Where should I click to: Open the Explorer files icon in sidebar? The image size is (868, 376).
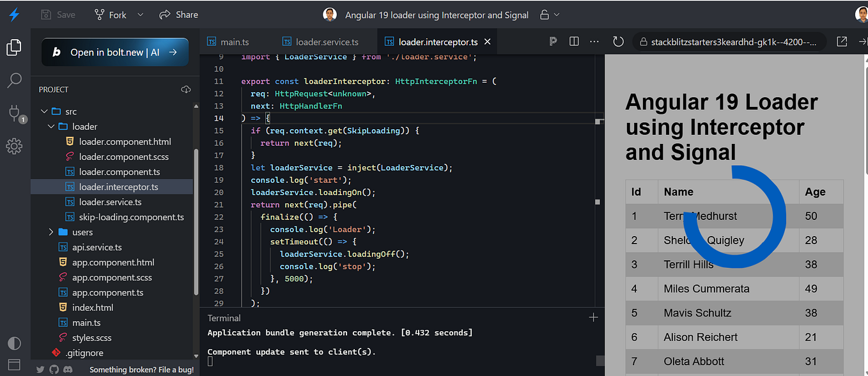click(14, 48)
